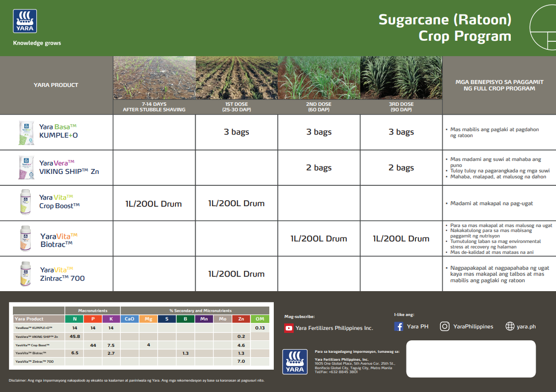Open the yara.ph website link
Viewport: 556px width, 392px height.
[x=526, y=326]
